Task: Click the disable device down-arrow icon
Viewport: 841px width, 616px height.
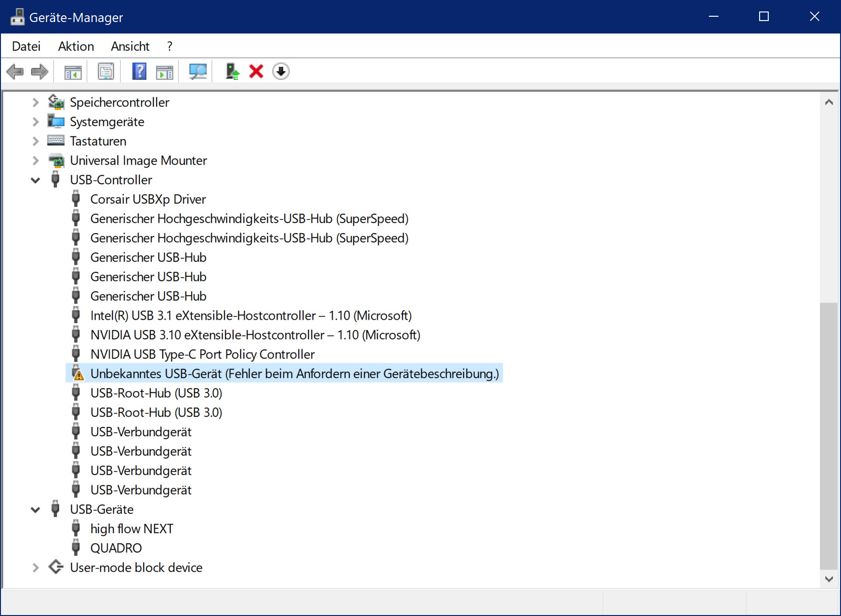Action: click(x=281, y=72)
